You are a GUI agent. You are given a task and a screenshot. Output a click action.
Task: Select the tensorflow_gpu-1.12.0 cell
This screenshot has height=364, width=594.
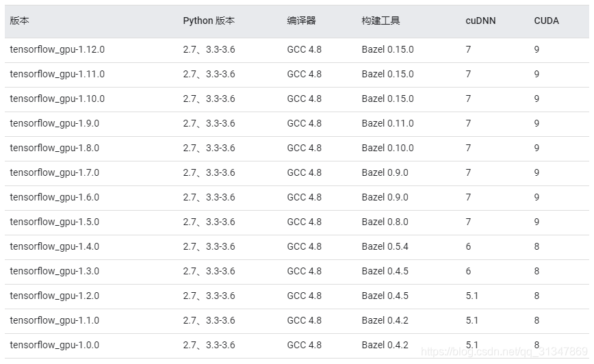pyautogui.click(x=57, y=50)
